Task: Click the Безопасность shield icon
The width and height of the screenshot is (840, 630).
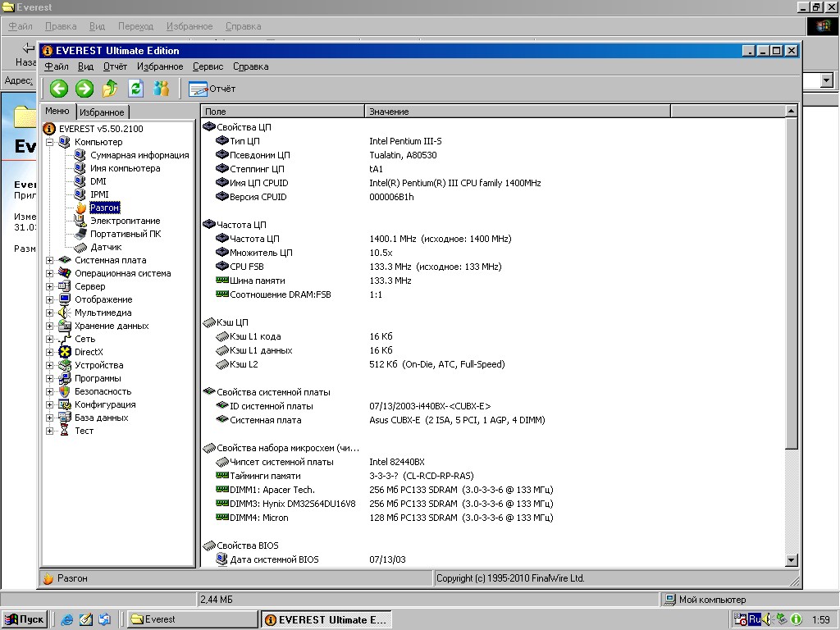Action: point(65,391)
